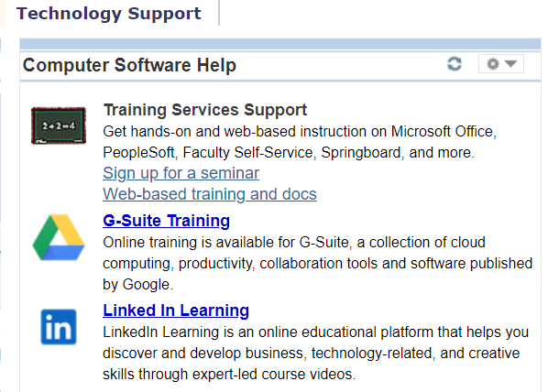Open the Sign up for a seminar link
Image resolution: width=548 pixels, height=392 pixels.
(x=181, y=173)
